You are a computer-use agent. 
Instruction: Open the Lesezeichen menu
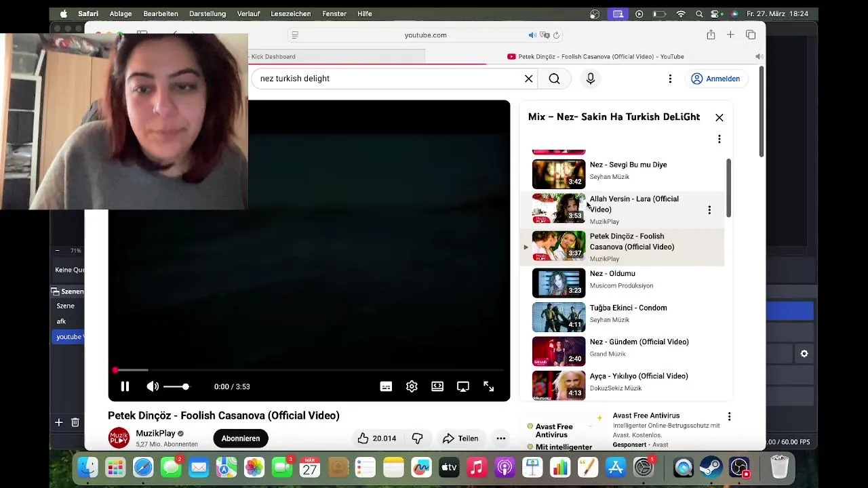click(x=290, y=14)
